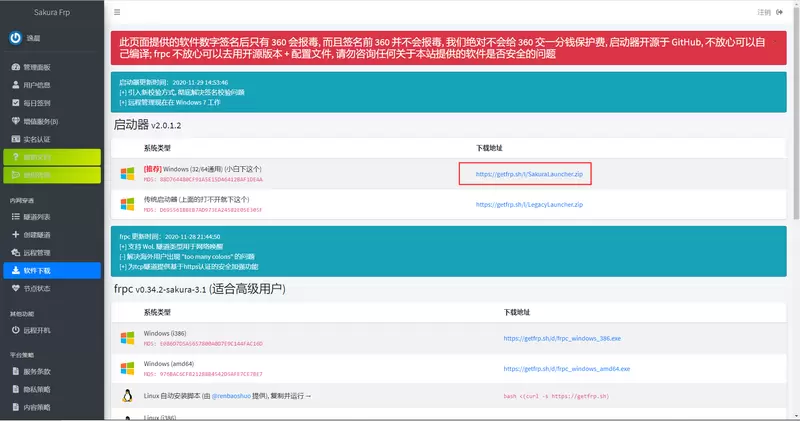This screenshot has height=421, width=800.
Task: Click the MD5 hash under the recommended Windows launcher
Action: [x=203, y=180]
